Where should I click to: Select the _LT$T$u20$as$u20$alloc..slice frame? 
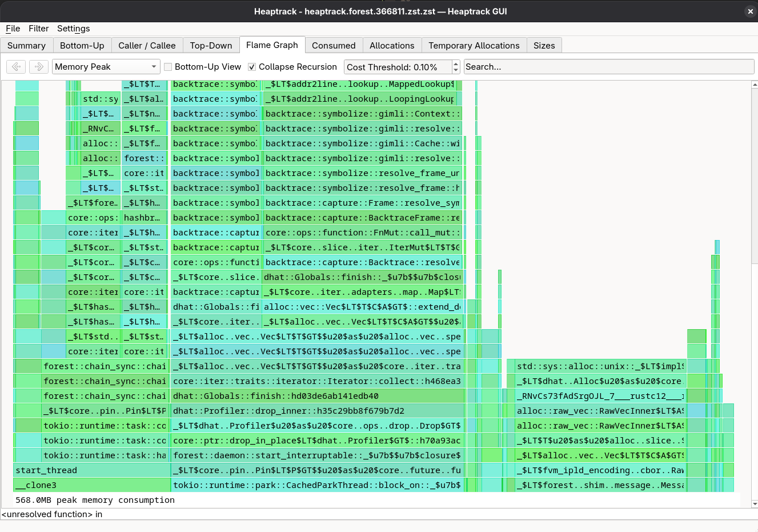(x=600, y=441)
